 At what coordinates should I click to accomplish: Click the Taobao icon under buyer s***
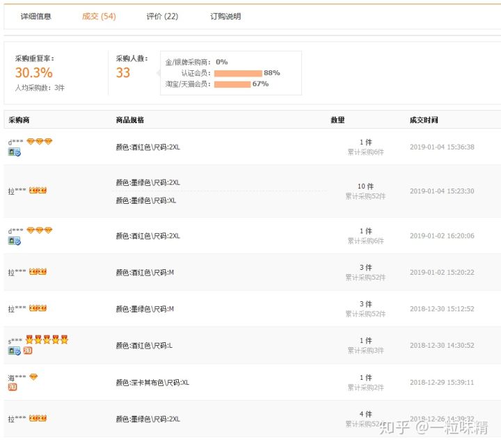click(x=28, y=351)
